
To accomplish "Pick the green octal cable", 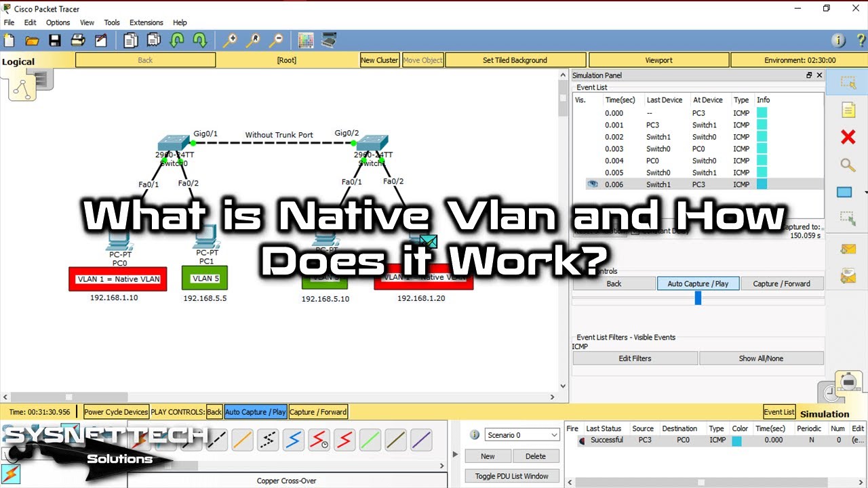I will (370, 441).
